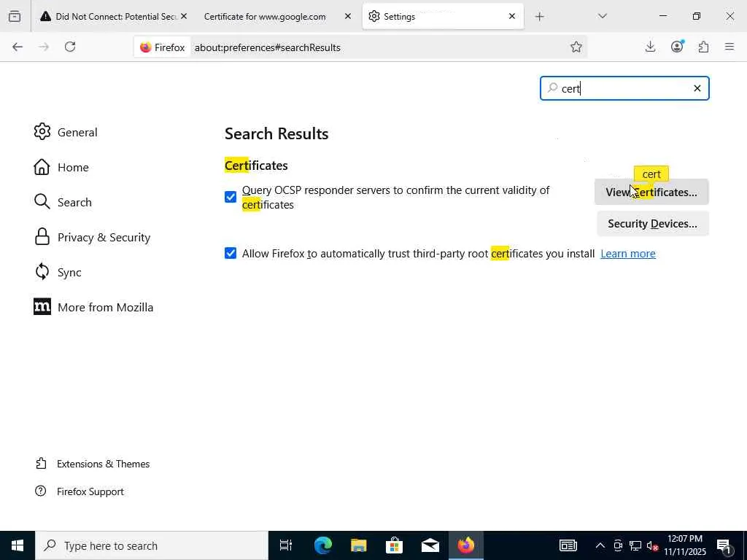Close the Did Not Connect tab
The height and width of the screenshot is (560, 747).
184,17
